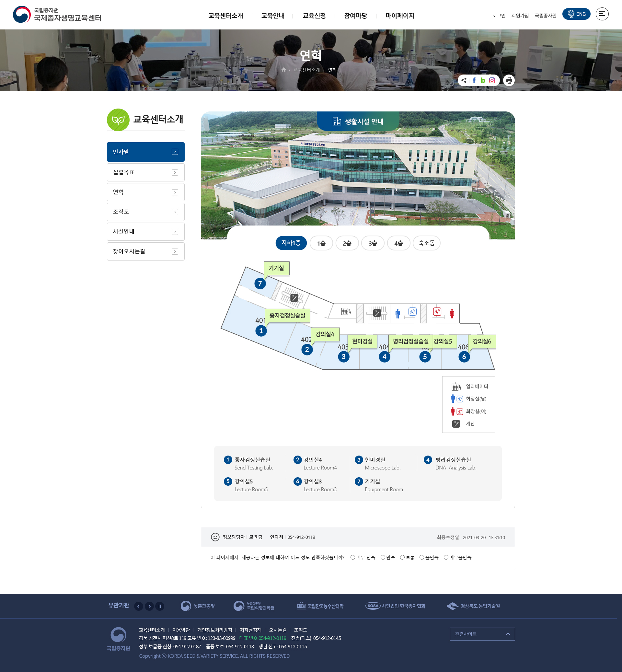622x672 pixels.
Task: Select the 매우 만족 satisfaction radio button
Action: (x=352, y=558)
